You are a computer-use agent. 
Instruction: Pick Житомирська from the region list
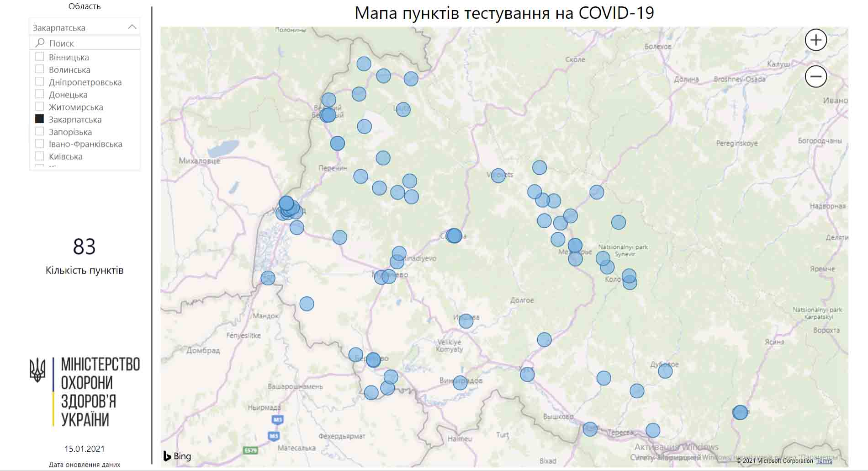[76, 107]
